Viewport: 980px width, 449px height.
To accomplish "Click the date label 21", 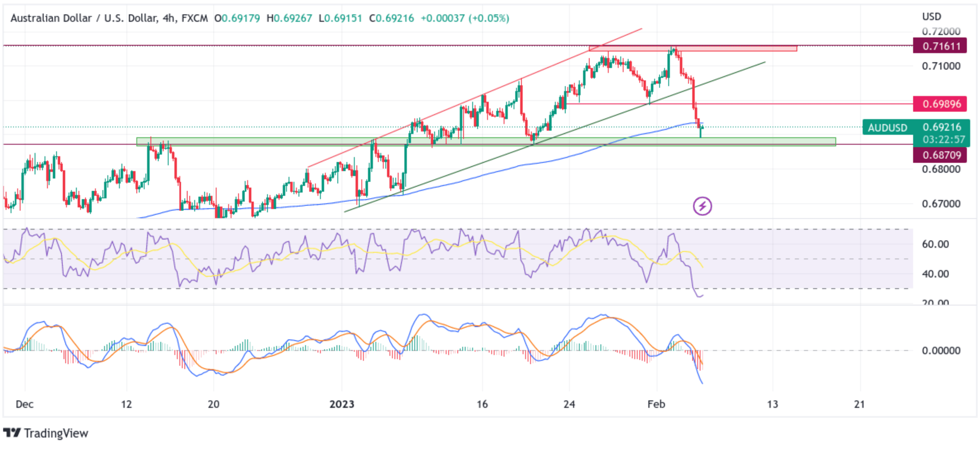I will pos(860,404).
